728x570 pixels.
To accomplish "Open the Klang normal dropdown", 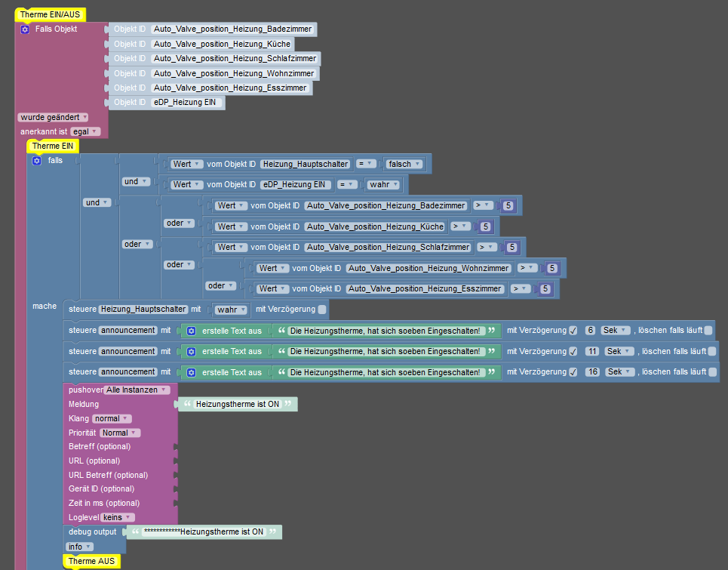I will coord(112,418).
